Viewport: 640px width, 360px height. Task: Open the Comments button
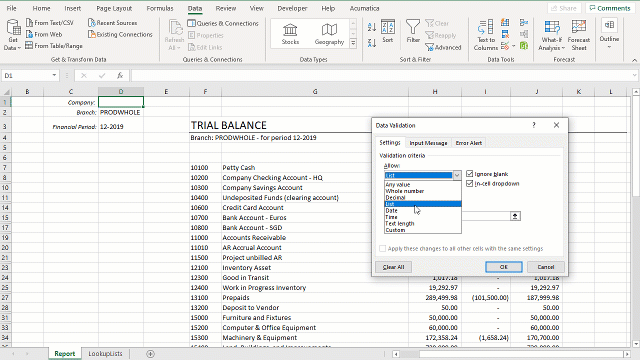(610, 8)
